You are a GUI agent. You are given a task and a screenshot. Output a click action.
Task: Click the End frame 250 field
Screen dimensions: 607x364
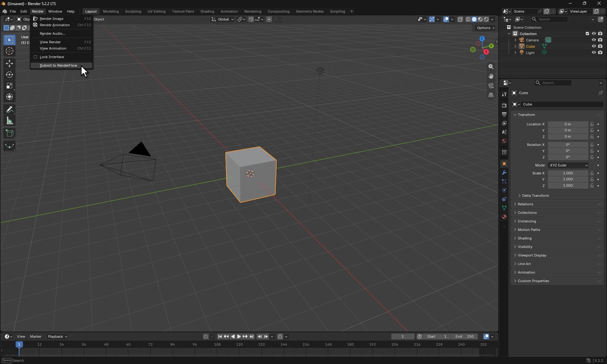[464, 337]
